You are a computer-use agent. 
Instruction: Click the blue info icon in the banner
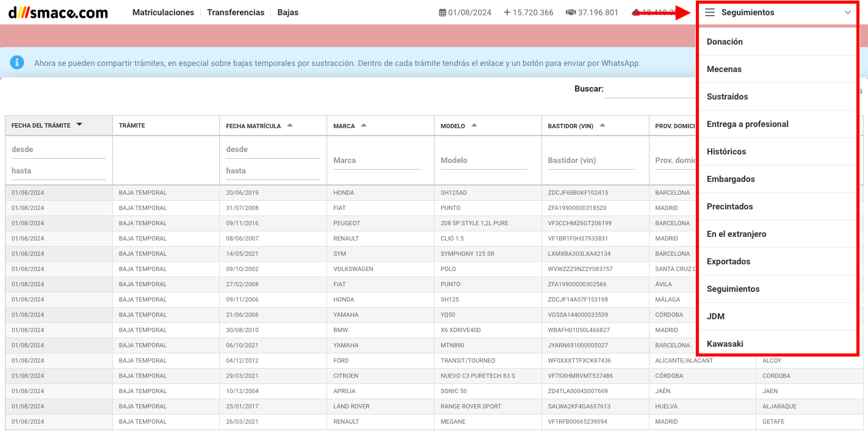(x=17, y=62)
